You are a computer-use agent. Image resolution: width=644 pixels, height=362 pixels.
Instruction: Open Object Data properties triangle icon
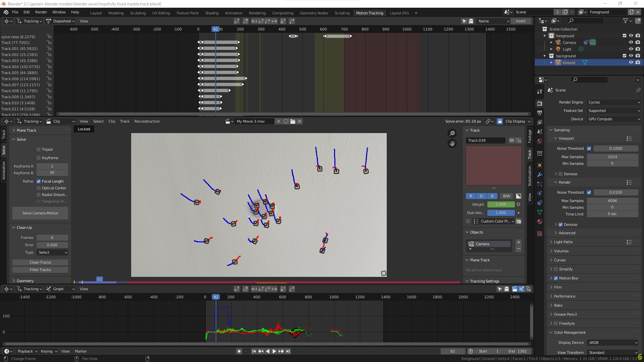point(540,212)
